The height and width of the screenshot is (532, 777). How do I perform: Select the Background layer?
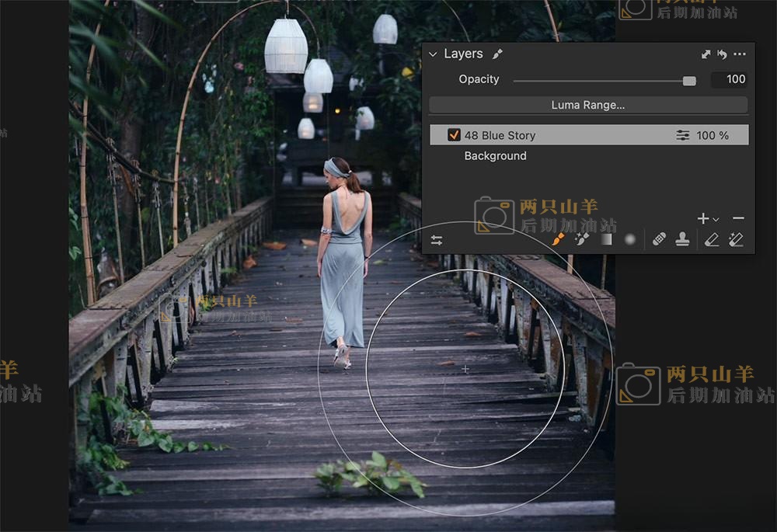click(495, 156)
